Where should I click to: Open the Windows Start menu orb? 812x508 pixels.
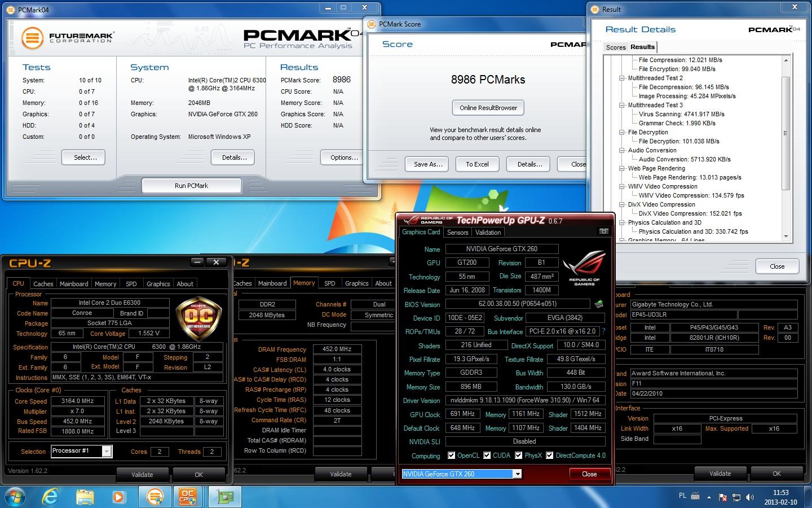click(15, 496)
